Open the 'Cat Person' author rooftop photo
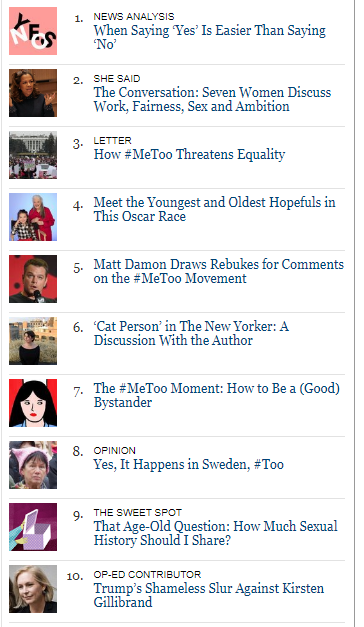 tap(33, 341)
